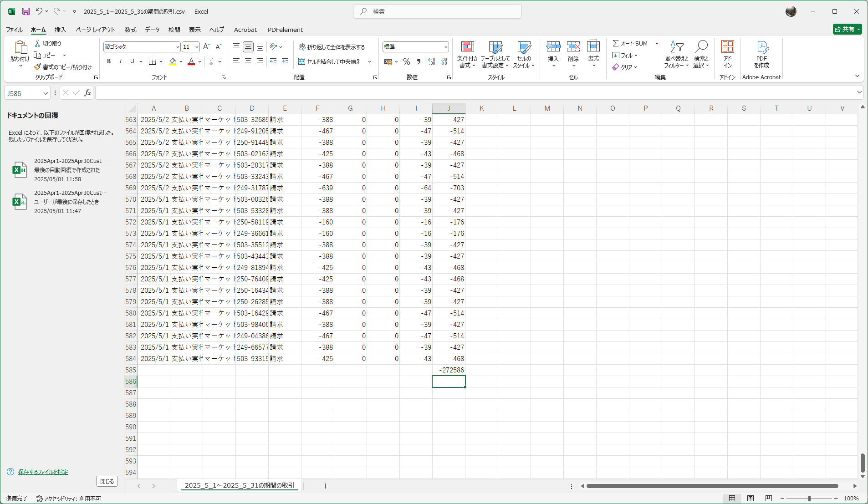The width and height of the screenshot is (868, 504).
Task: Click the Increase Indent icon
Action: pos(285,61)
